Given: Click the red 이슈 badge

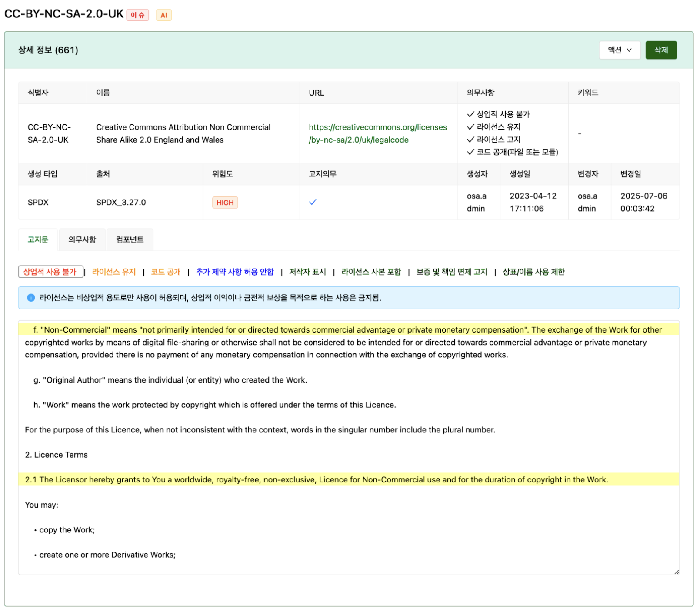Looking at the screenshot, I should coord(137,15).
